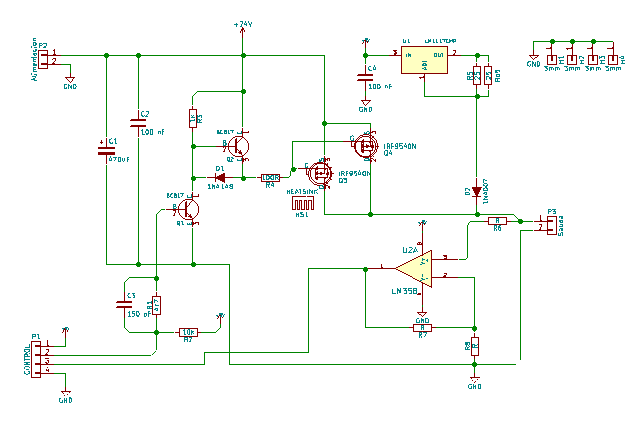The image size is (636, 426).
Task: Click the GND symbol wired to P2 connector
Action: [x=70, y=82]
